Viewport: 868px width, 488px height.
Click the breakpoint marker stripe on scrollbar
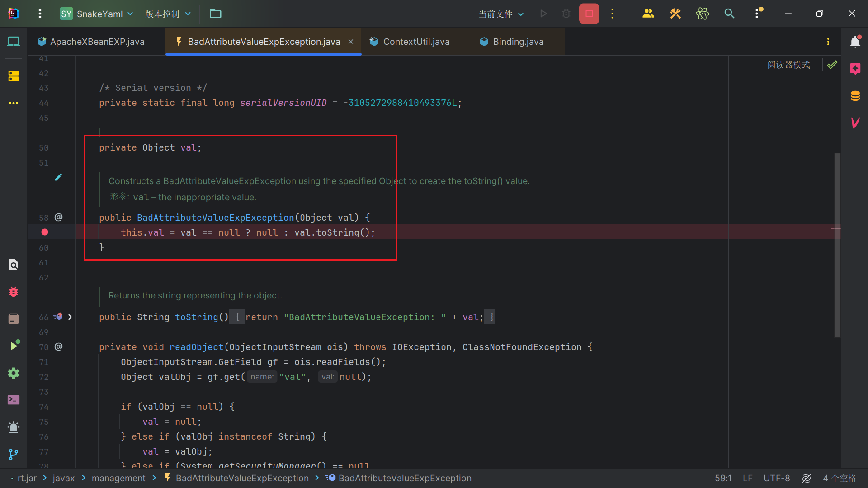click(836, 228)
